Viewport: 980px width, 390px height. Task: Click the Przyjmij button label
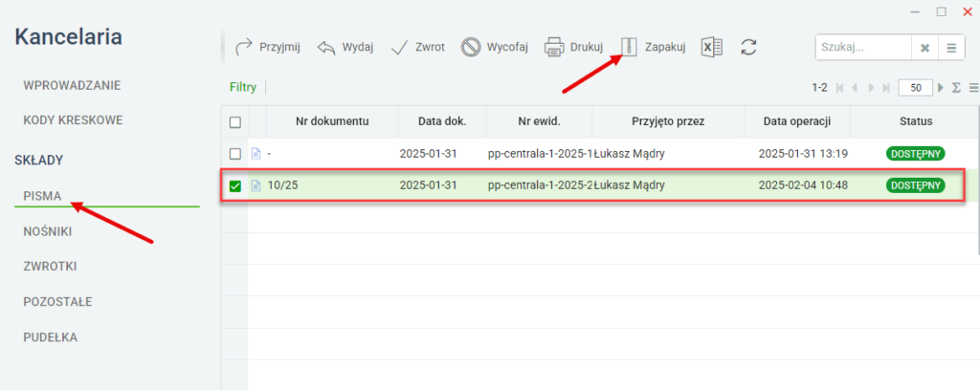(280, 48)
